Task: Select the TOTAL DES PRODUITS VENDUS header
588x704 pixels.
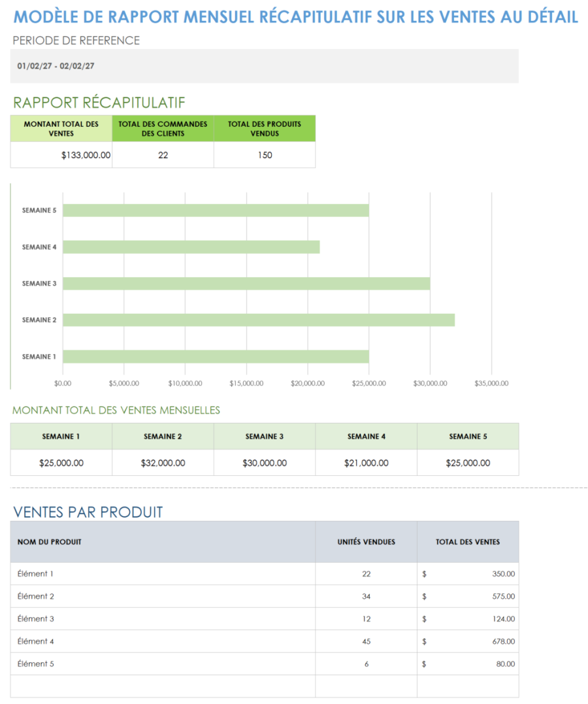Action: (x=264, y=128)
